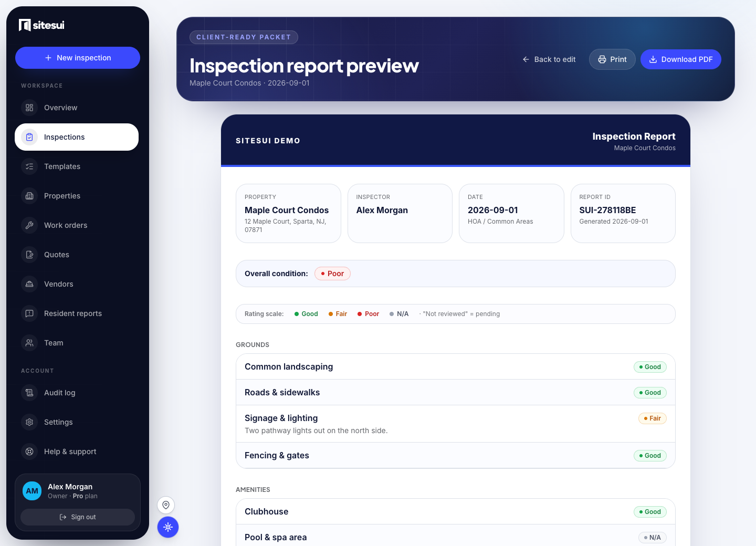Open Work orders in the sidebar
This screenshot has width=756, height=546.
coord(77,225)
